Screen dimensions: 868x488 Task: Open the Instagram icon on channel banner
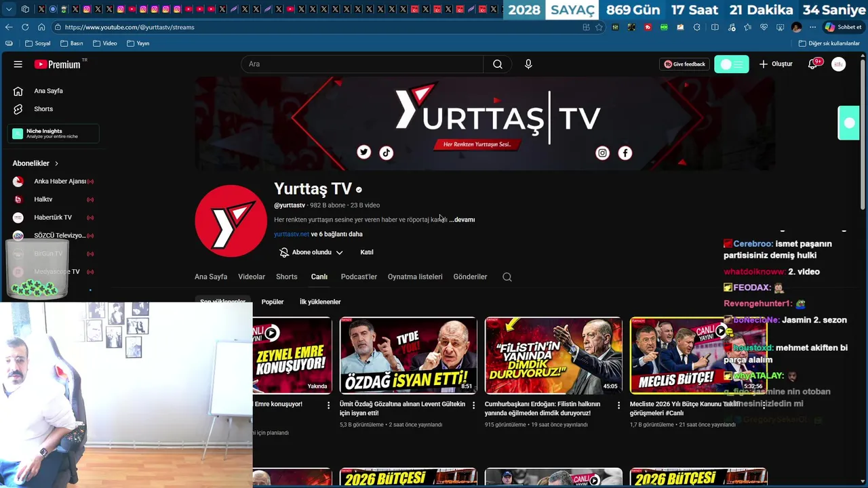[603, 153]
